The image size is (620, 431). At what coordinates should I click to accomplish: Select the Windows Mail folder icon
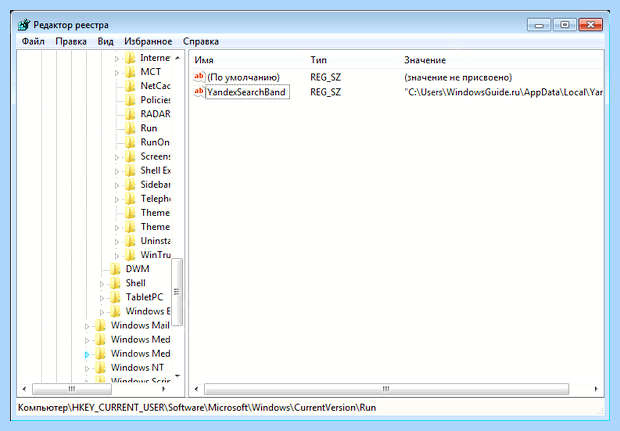click(100, 326)
